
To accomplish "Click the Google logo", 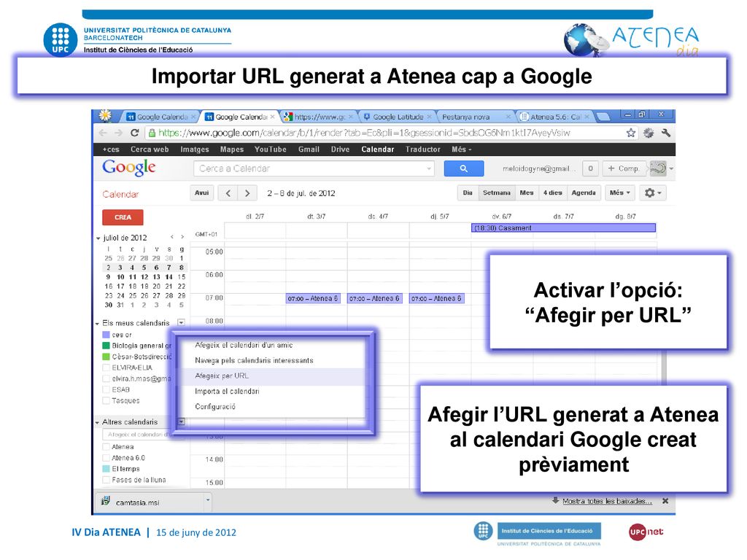I will [x=128, y=167].
